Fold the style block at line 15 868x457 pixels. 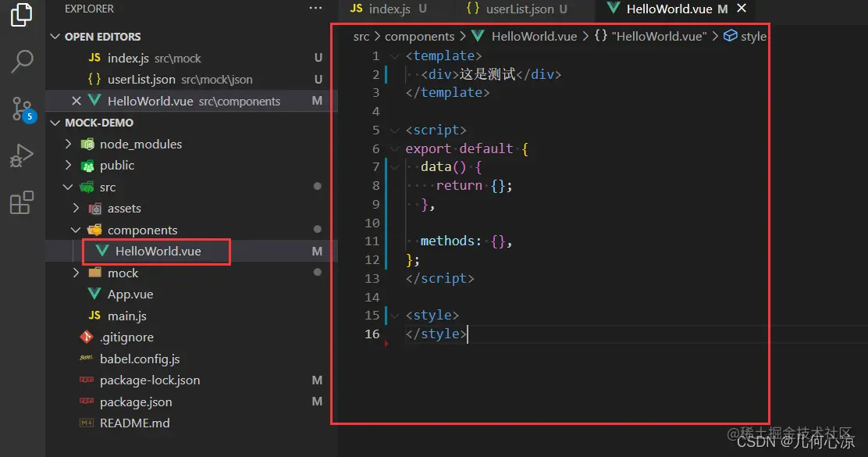click(394, 315)
